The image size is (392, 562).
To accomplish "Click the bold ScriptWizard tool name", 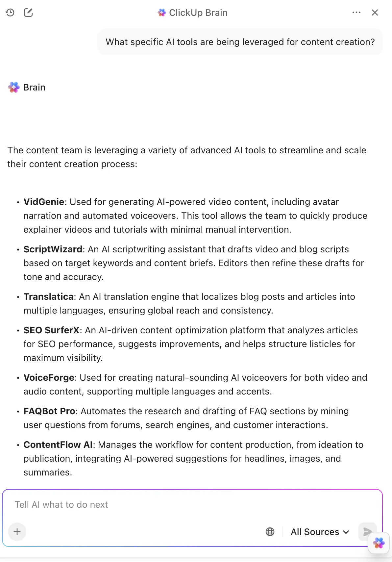I will coord(53,249).
